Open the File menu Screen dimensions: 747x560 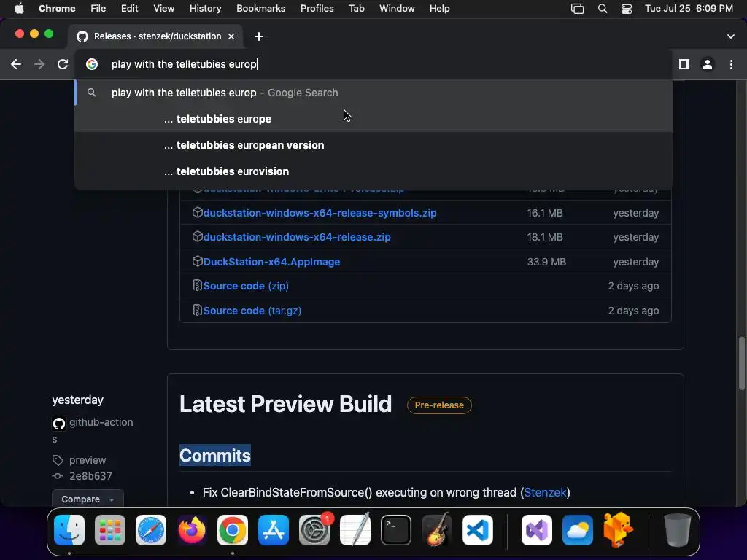[x=98, y=9]
